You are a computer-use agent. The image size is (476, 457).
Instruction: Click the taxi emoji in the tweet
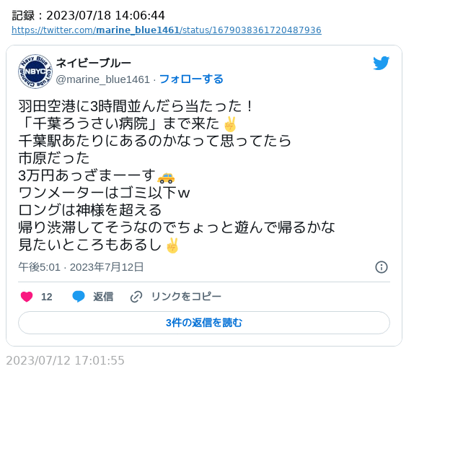click(x=166, y=178)
